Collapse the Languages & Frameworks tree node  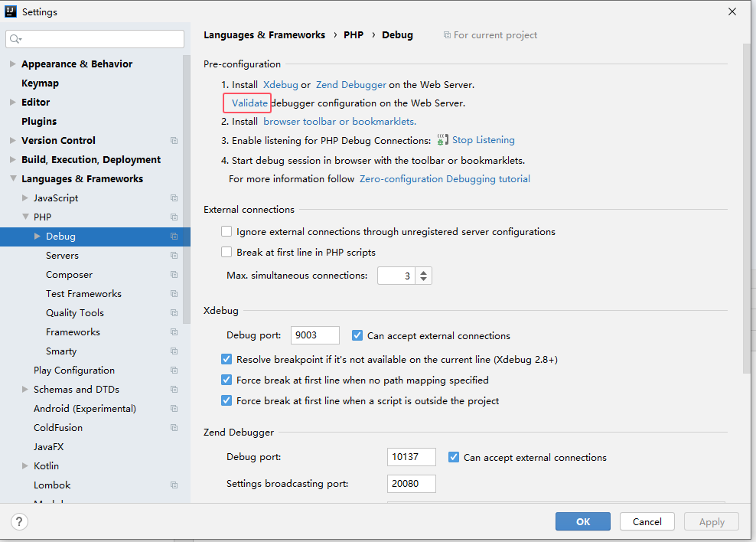(x=13, y=179)
